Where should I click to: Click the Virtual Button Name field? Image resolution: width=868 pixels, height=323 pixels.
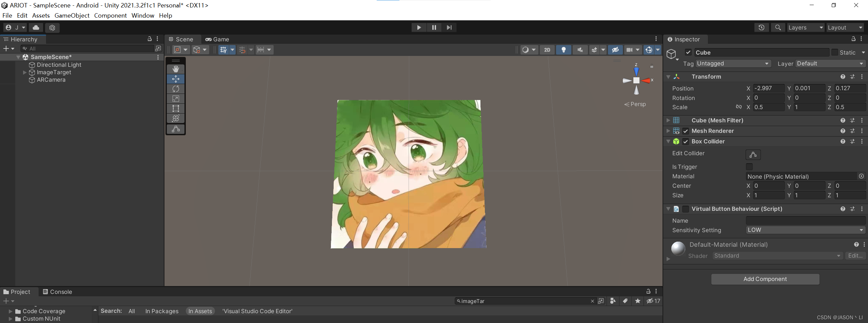tap(806, 221)
